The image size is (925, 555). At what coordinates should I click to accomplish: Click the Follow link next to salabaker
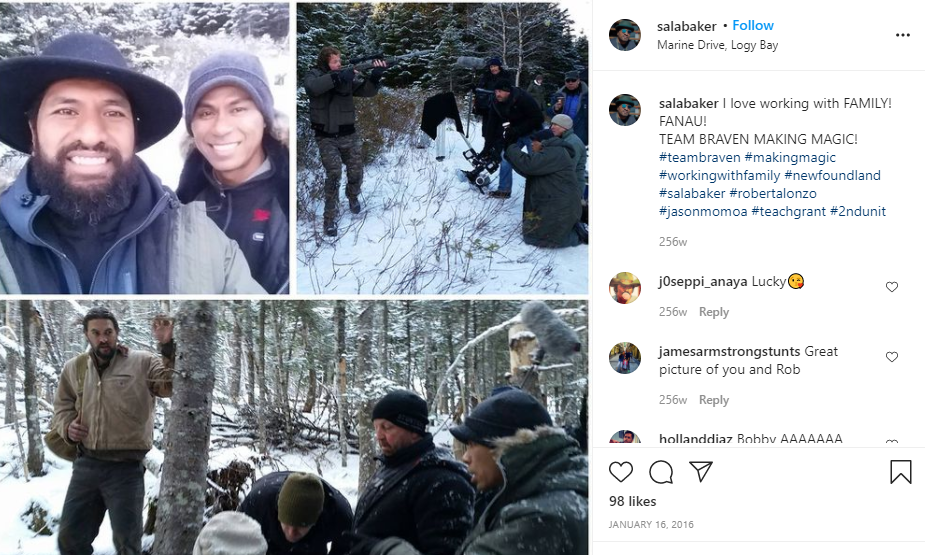point(753,25)
